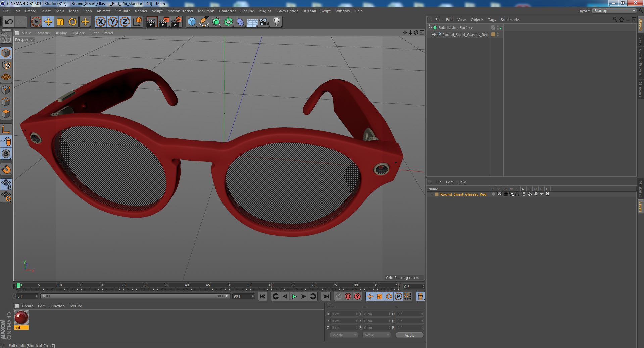Open the spline Pen tool

tap(204, 22)
